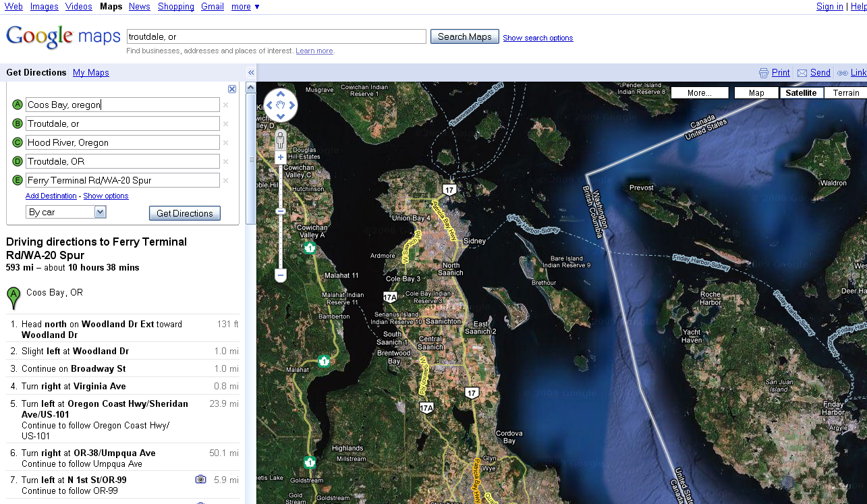The image size is (867, 504).
Task: Click the Add Destination link
Action: click(51, 196)
